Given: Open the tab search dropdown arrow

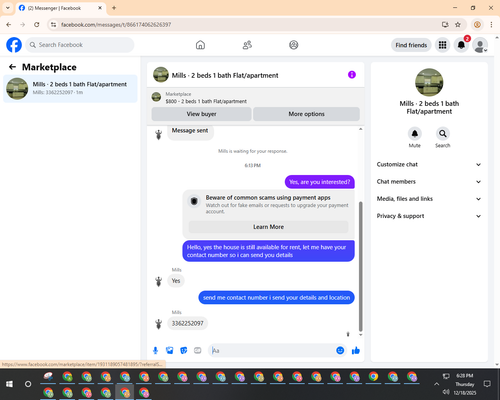Looking at the screenshot, I should point(8,8).
